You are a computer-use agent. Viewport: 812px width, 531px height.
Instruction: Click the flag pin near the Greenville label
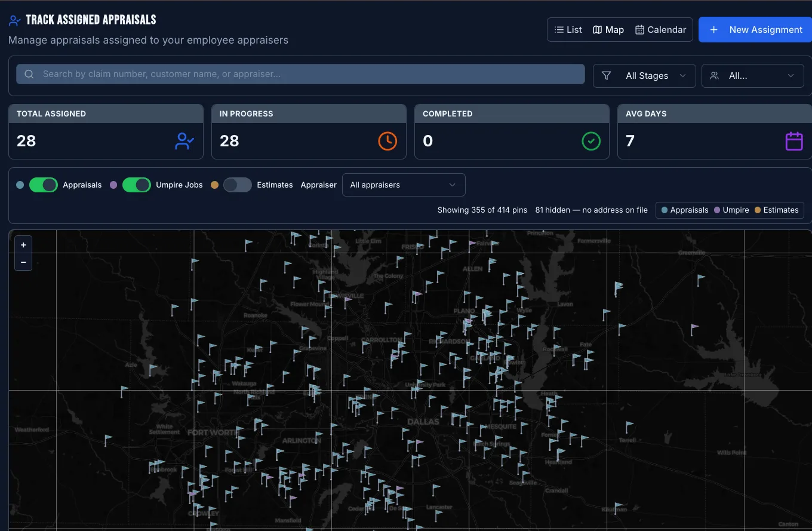point(700,280)
